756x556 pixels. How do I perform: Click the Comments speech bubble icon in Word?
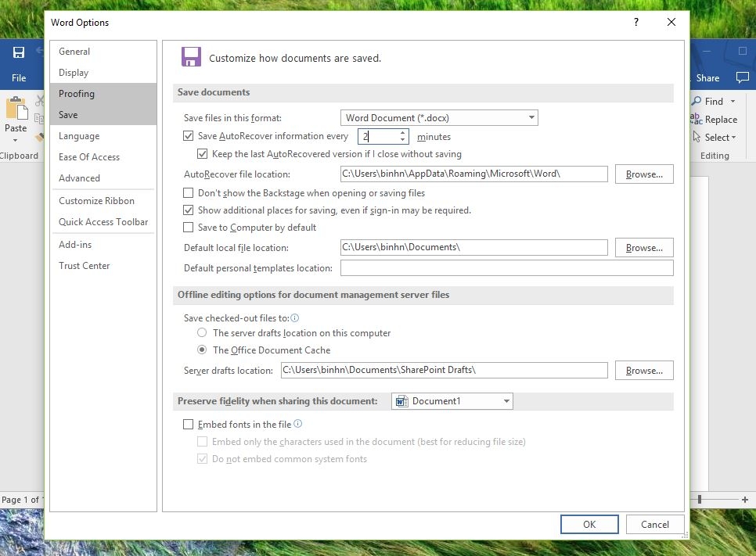pyautogui.click(x=743, y=77)
